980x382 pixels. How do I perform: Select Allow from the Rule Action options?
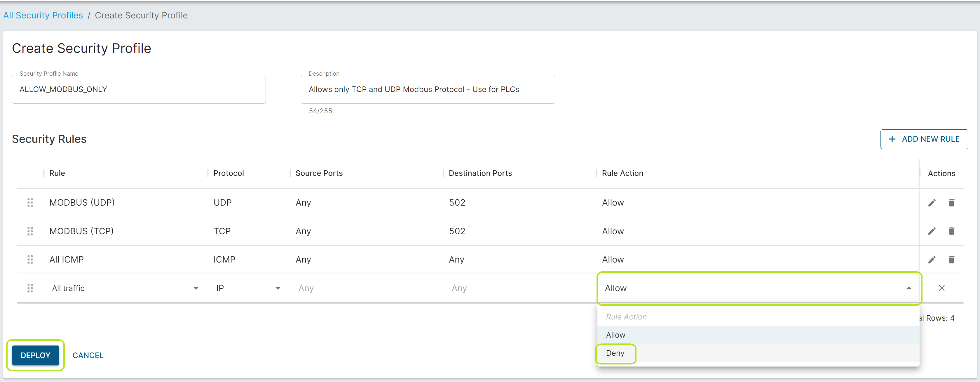pos(615,335)
